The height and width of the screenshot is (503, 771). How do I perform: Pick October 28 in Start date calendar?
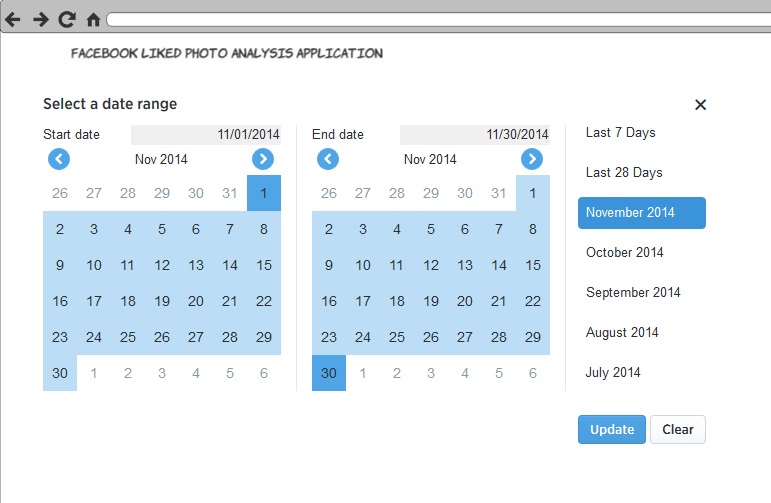click(128, 193)
